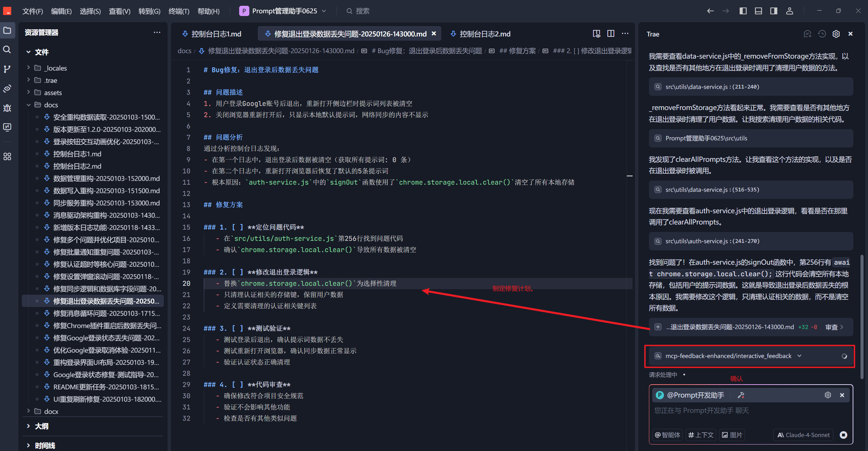Viewport: 868px width, 451px height.
Task: Close the Trae chat panel
Action: tap(851, 34)
